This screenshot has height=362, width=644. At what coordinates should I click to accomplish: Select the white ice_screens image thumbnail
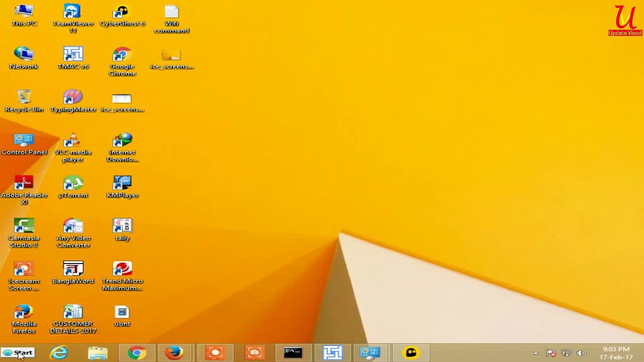click(122, 102)
